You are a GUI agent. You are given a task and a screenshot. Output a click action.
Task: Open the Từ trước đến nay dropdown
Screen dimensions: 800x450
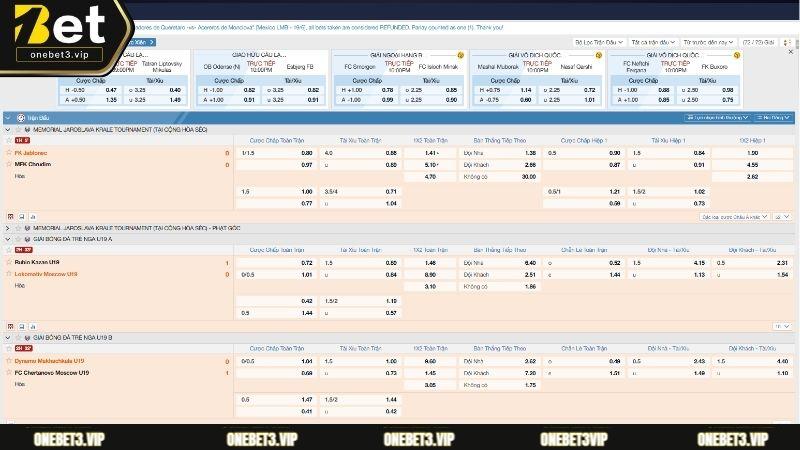(709, 42)
